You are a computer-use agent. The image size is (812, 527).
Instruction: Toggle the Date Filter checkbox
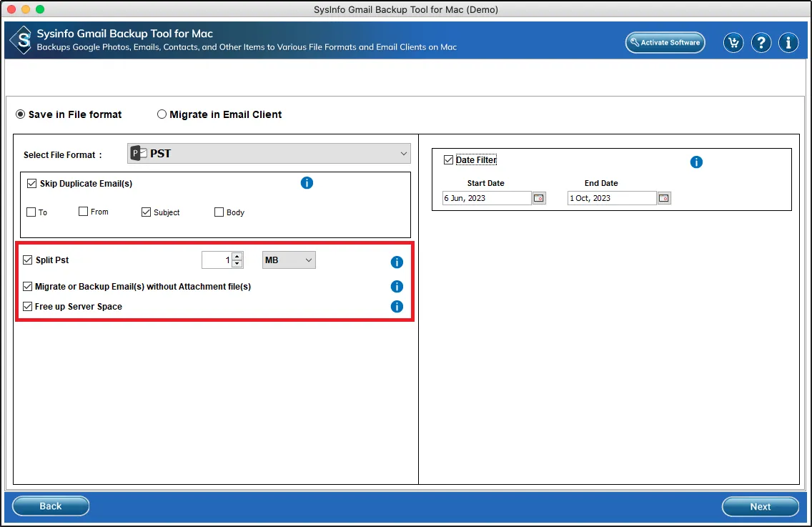[x=448, y=160]
